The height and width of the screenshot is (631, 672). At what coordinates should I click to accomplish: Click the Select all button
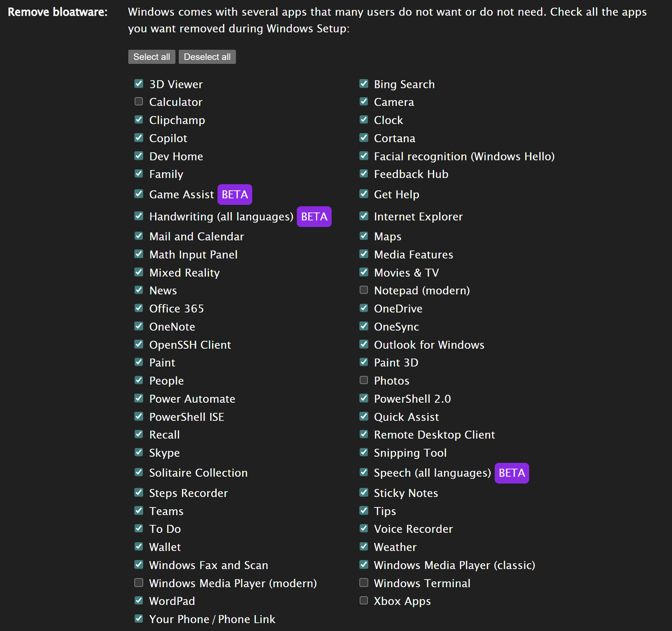click(152, 57)
